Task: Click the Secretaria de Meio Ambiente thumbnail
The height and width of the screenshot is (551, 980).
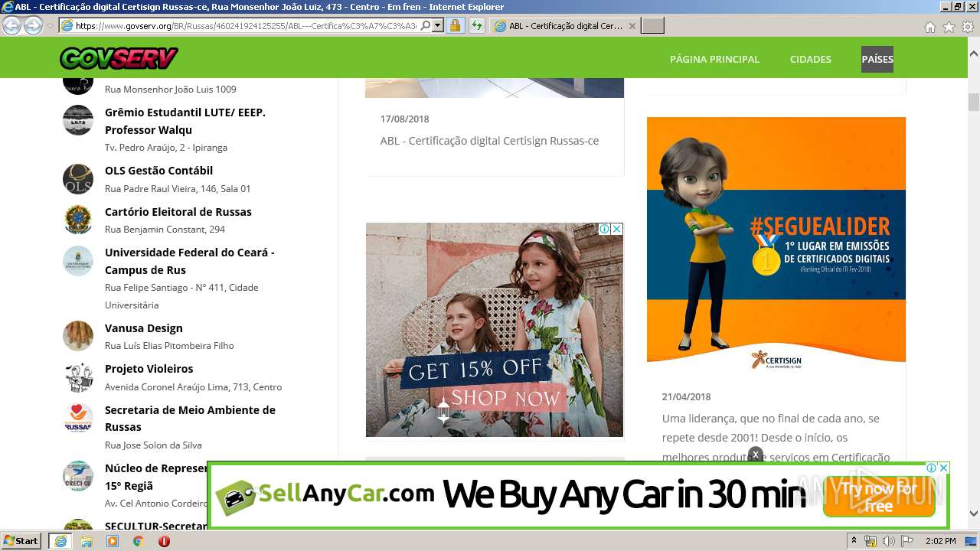Action: 78,418
